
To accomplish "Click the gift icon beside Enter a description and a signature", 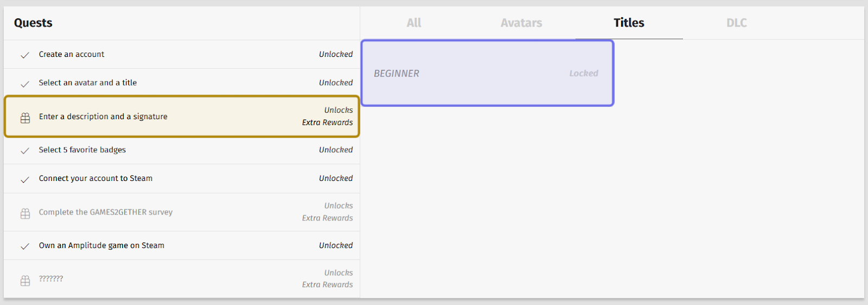I will (x=25, y=118).
